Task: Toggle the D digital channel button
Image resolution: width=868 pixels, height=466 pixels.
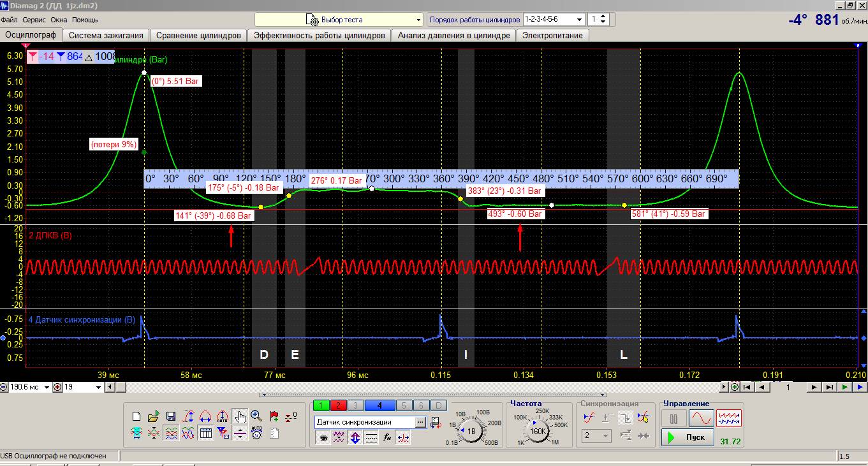Action: point(438,405)
